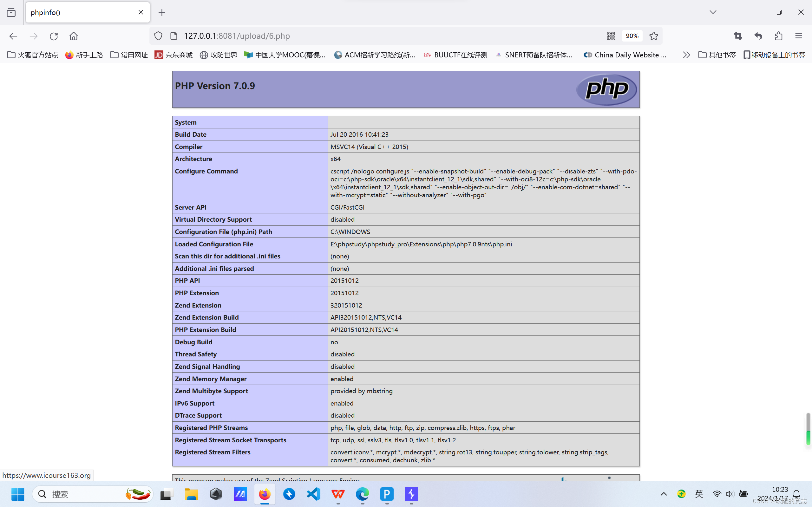Open ACM招新学习路线 bookmark
This screenshot has width=812, height=507.
click(x=375, y=55)
